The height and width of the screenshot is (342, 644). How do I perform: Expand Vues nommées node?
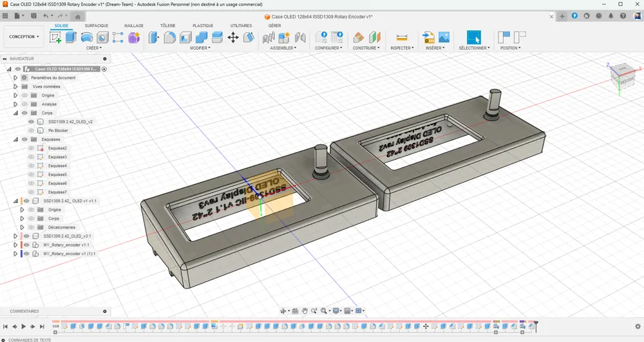pos(15,87)
